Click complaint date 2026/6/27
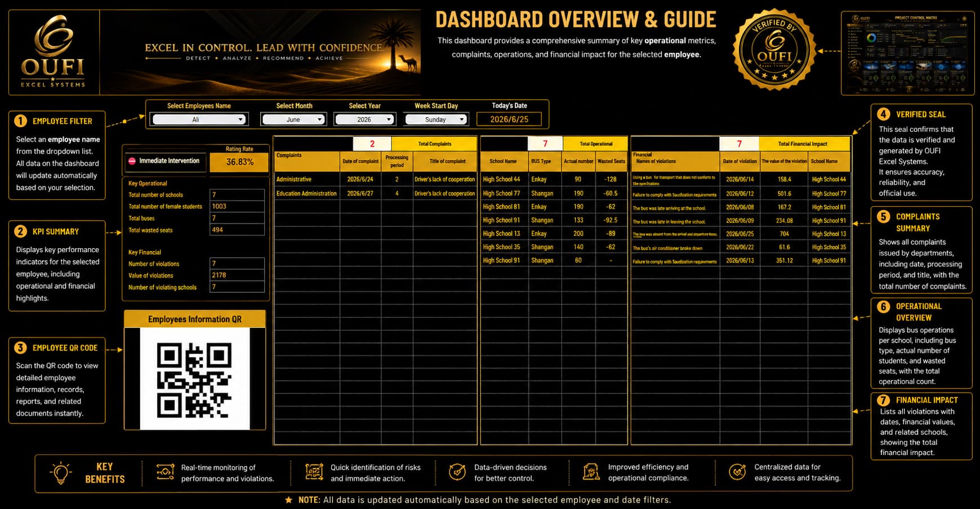The height and width of the screenshot is (509, 980). [360, 193]
